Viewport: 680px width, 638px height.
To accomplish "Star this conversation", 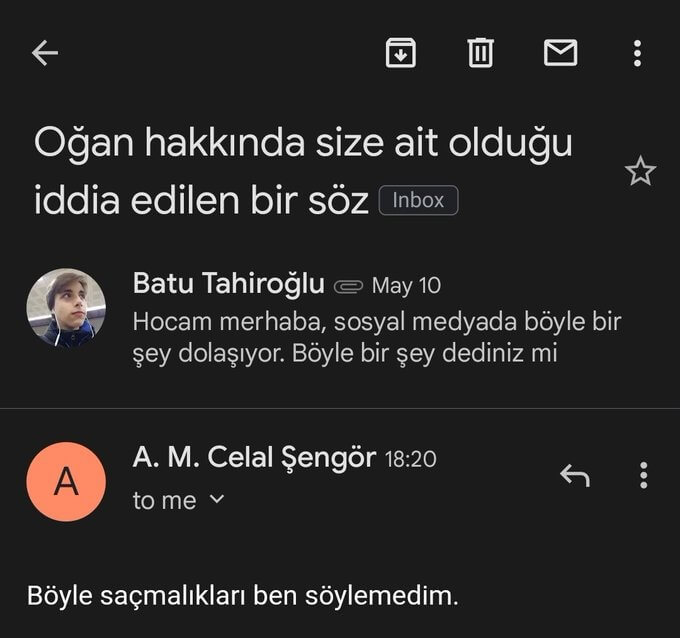I will point(640,172).
